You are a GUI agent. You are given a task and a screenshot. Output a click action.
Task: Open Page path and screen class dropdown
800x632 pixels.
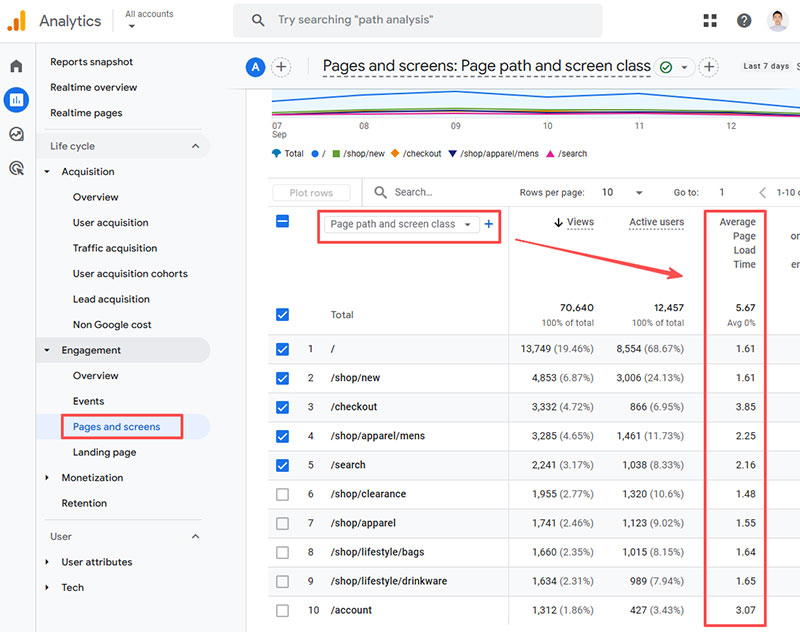(x=401, y=224)
